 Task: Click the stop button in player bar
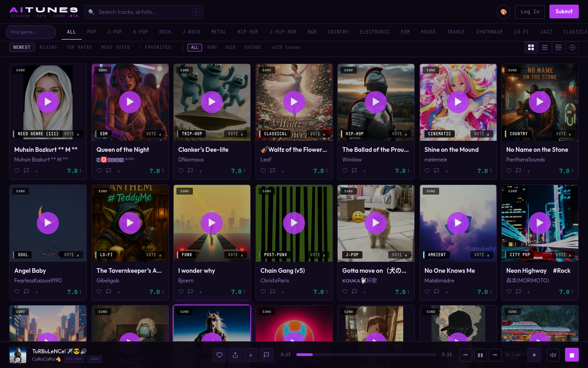point(571,355)
